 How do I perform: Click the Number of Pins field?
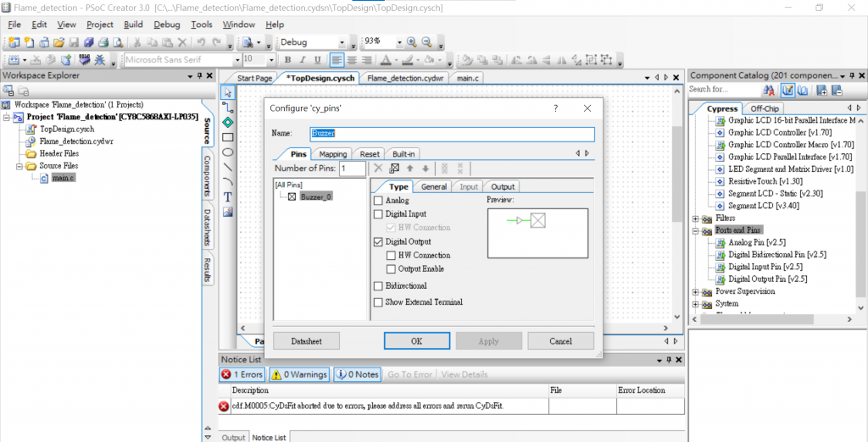pyautogui.click(x=353, y=169)
